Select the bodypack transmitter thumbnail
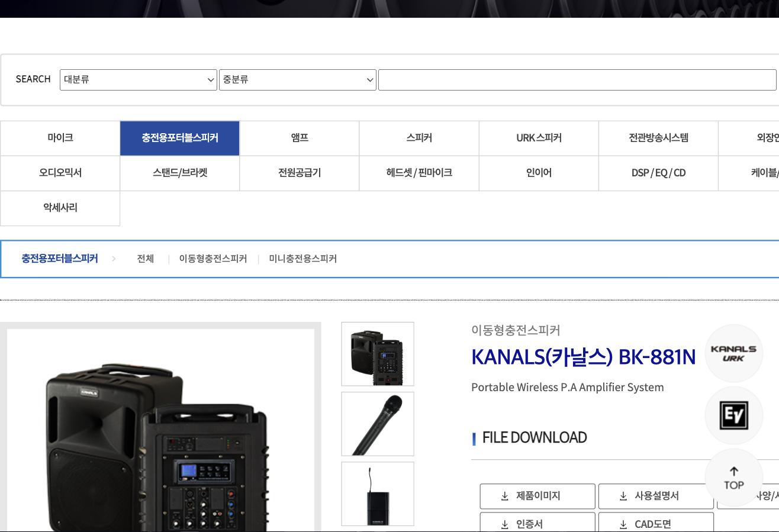The image size is (779, 532). coord(378,494)
